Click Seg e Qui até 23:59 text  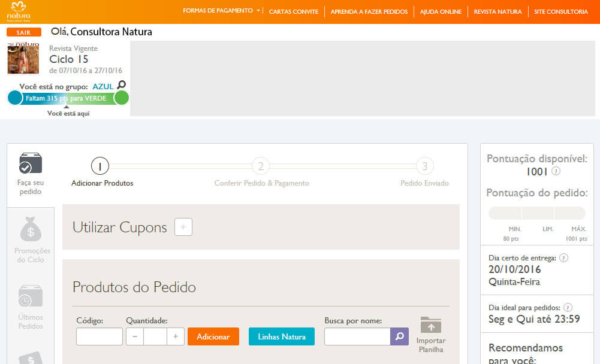point(534,319)
